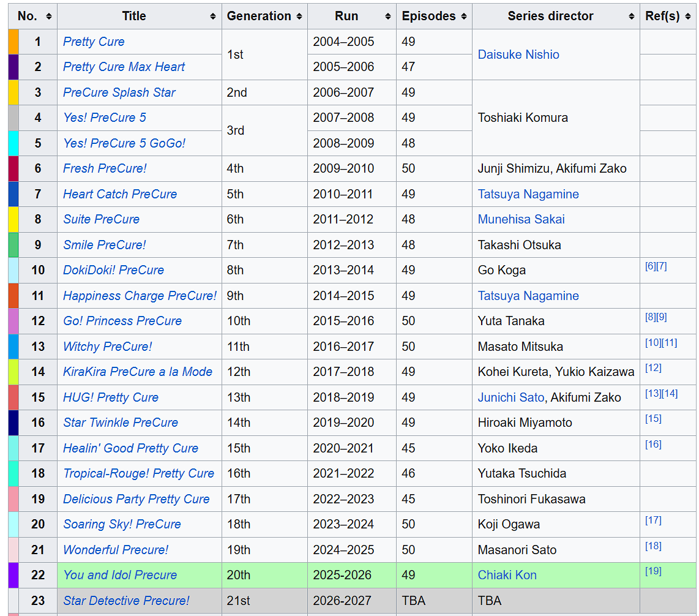
Task: Open Yes! PreCure 5 GoGo! link
Action: 124,143
